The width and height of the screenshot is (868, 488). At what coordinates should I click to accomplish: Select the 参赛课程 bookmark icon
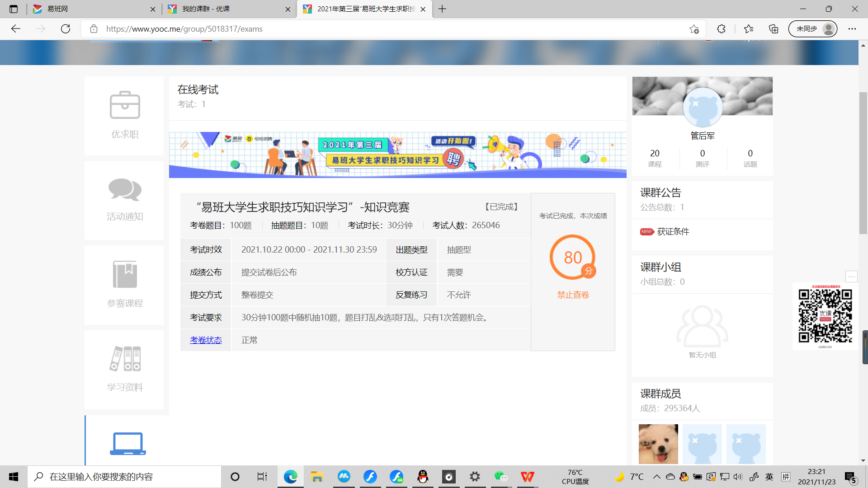(x=125, y=274)
